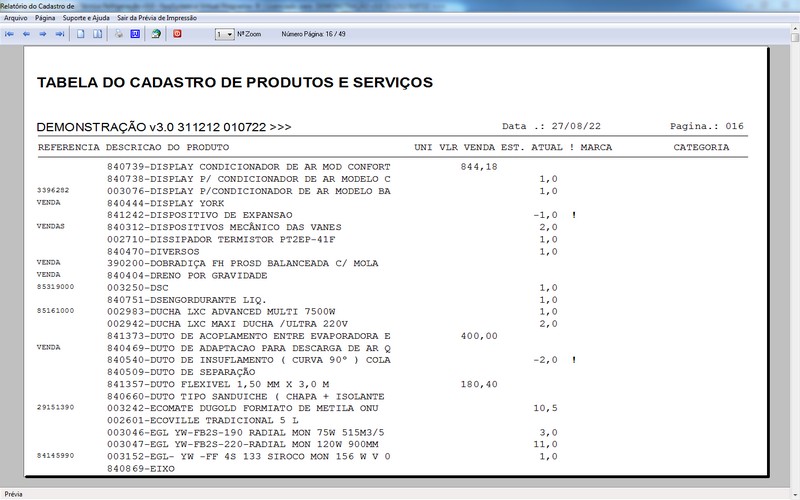The image size is (800, 500).
Task: Click stock value 10,5
Action: click(x=545, y=408)
